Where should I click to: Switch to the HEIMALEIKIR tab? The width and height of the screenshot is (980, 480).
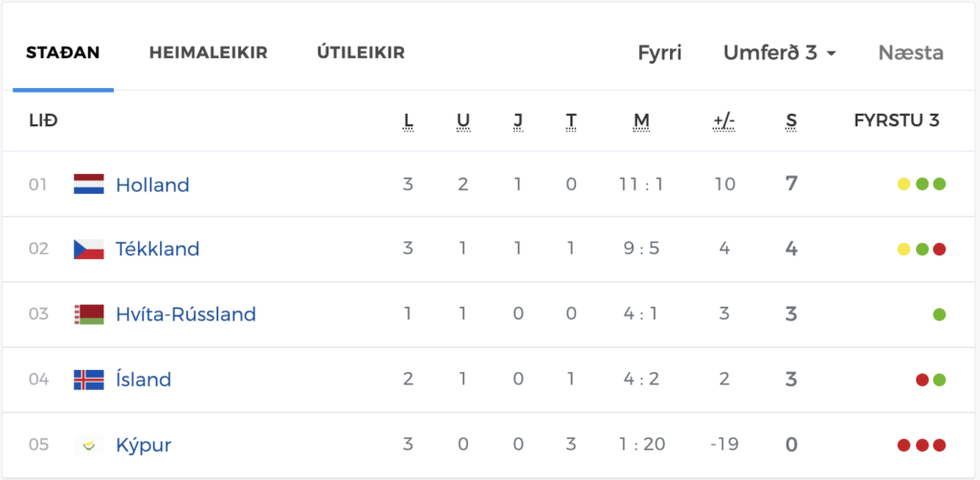[x=208, y=53]
